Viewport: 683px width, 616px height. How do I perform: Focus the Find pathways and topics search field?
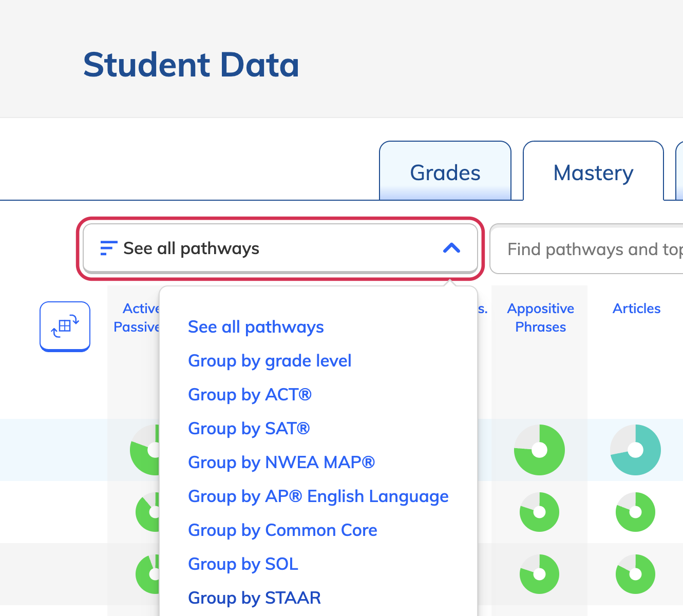tap(587, 249)
